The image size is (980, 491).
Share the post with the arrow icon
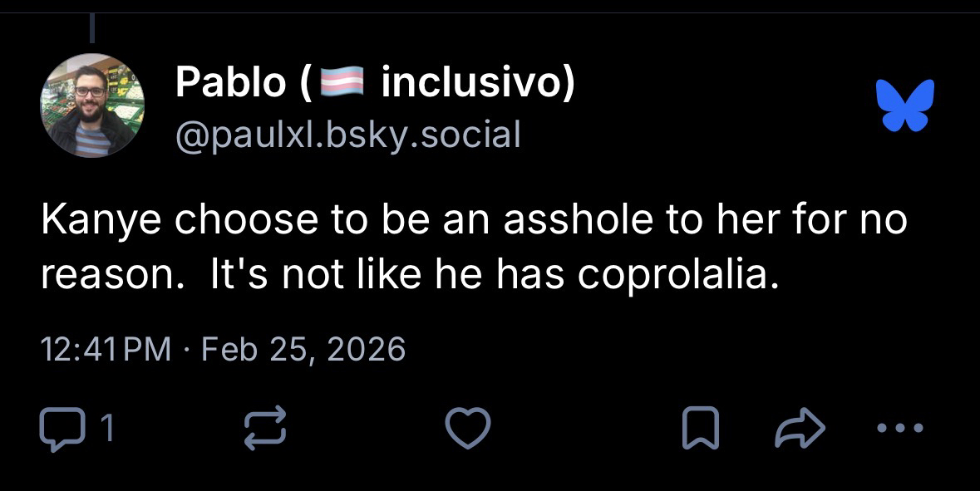click(x=799, y=429)
